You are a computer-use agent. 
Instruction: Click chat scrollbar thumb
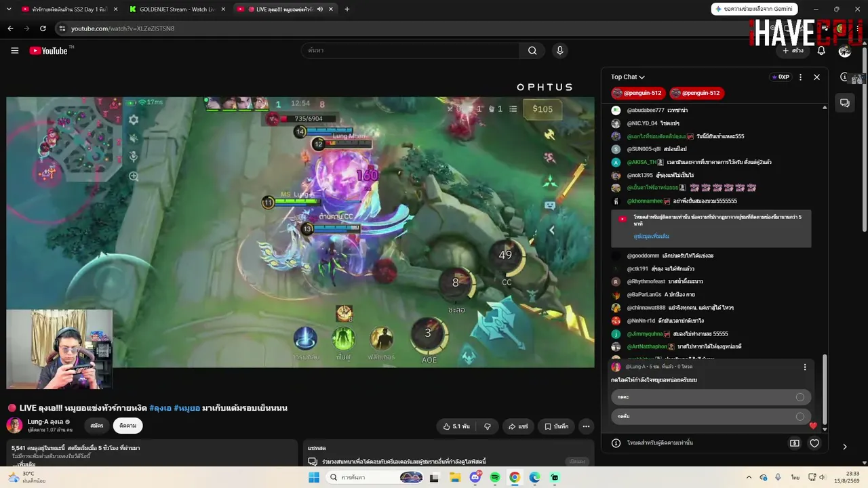(825, 389)
